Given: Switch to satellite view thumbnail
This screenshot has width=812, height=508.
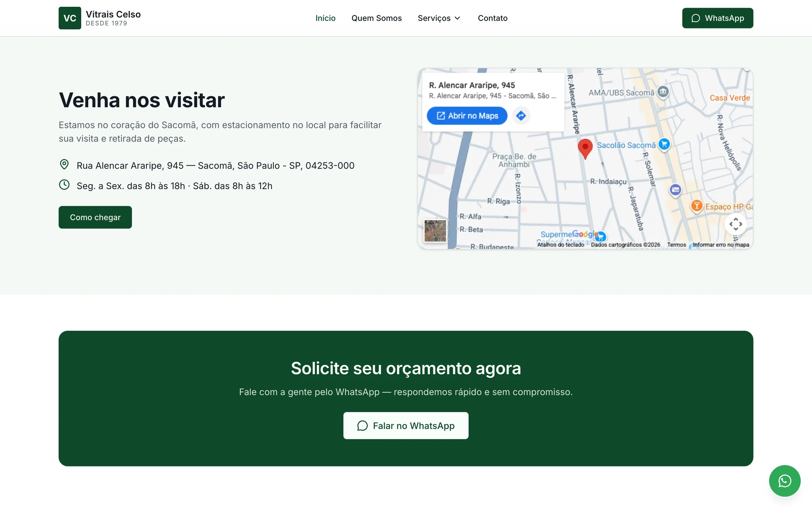Looking at the screenshot, I should [435, 231].
